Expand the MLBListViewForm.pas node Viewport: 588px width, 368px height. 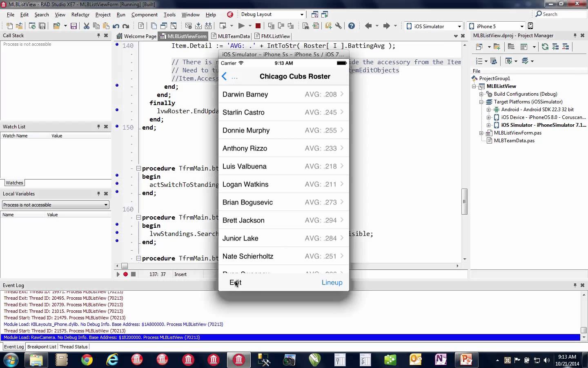coord(481,133)
